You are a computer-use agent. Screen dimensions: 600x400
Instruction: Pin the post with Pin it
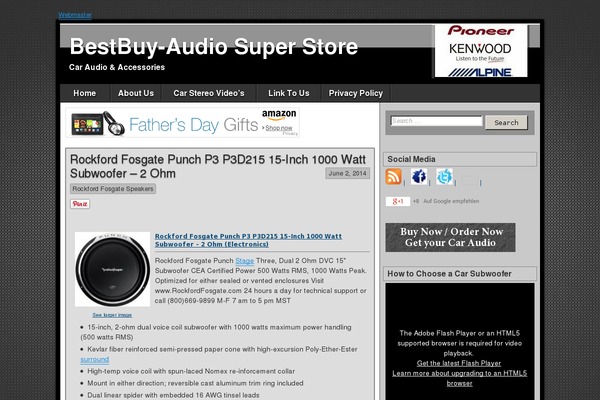[x=80, y=204]
